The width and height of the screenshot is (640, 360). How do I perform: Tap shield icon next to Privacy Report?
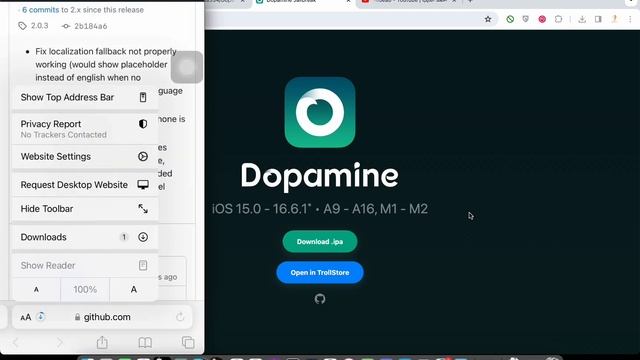click(143, 124)
